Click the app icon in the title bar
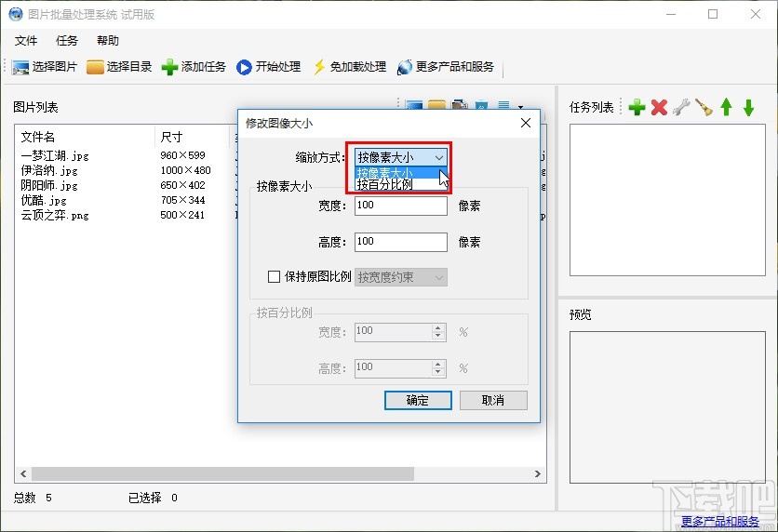This screenshot has height=532, width=778. (16, 14)
